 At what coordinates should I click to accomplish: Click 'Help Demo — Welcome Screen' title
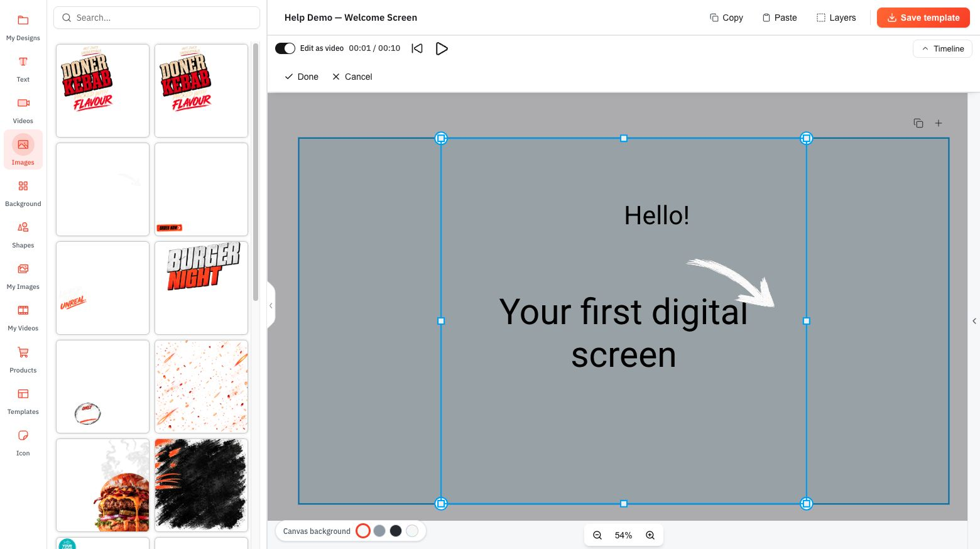pyautogui.click(x=351, y=18)
